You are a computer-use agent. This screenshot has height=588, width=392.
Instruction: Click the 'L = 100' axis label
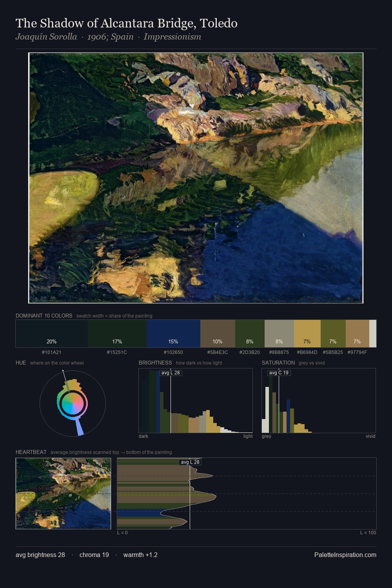point(368,533)
